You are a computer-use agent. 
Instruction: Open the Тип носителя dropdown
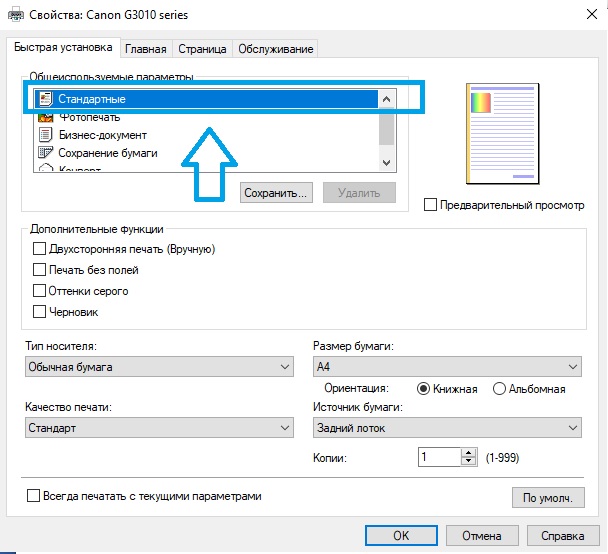[158, 367]
